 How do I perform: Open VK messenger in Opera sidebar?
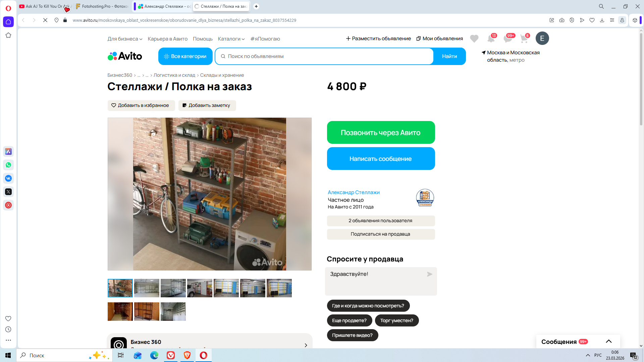(x=8, y=178)
